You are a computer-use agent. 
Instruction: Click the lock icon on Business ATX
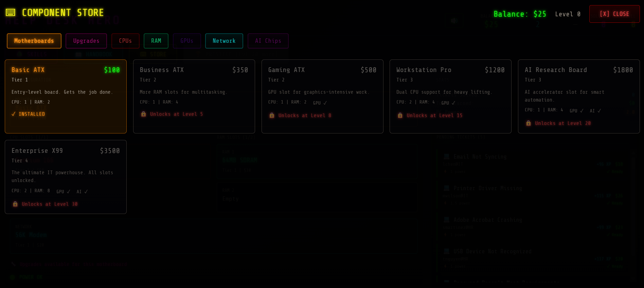click(x=143, y=114)
